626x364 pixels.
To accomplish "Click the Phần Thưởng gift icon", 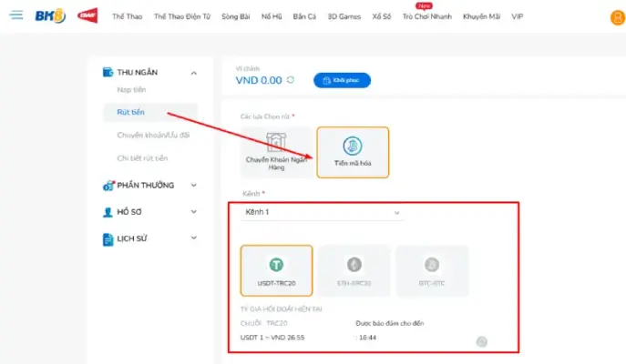I will (108, 186).
